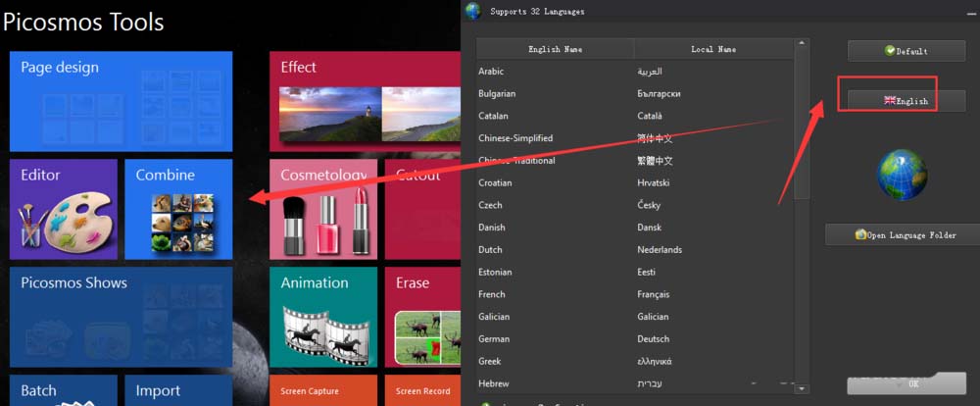Open the Cosmetology makeup tile
Image resolution: width=980 pixels, height=406 pixels.
tap(323, 209)
